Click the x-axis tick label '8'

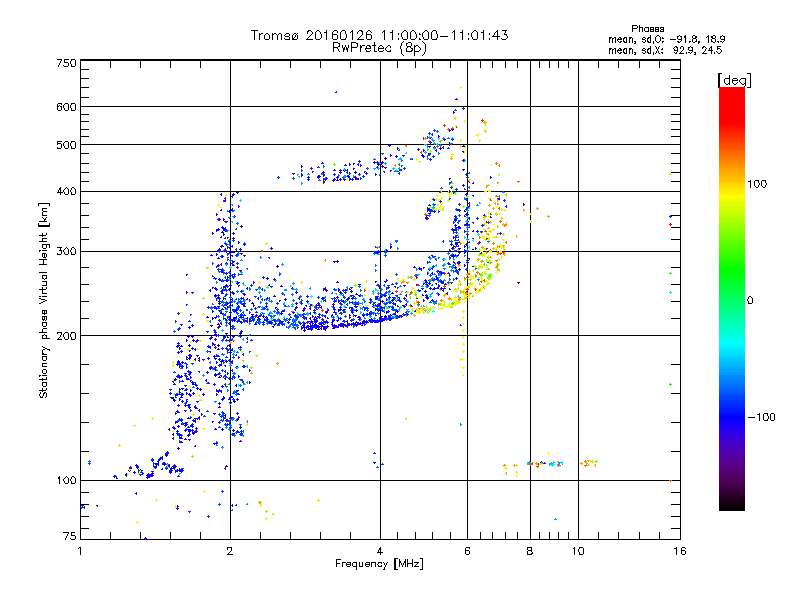530,551
